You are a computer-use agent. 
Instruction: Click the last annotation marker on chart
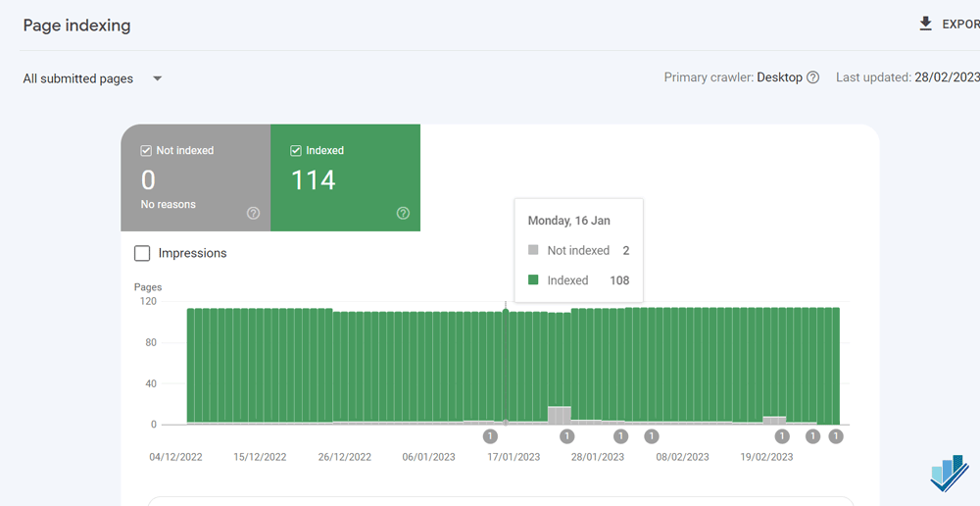point(836,436)
